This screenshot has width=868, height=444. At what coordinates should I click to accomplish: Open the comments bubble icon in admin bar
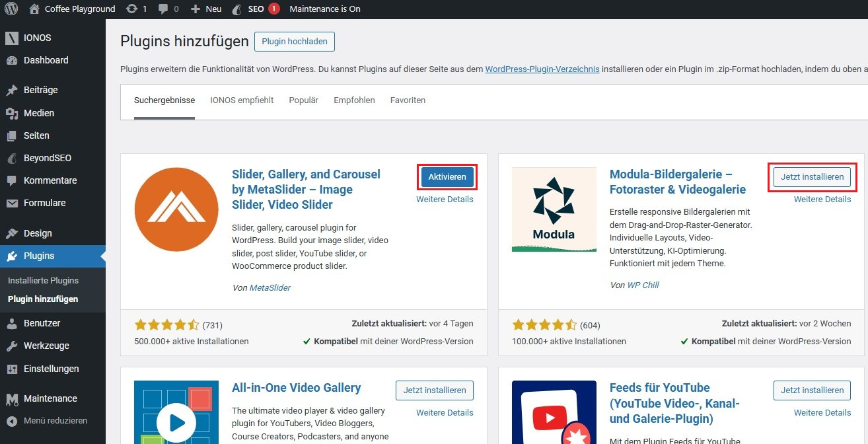pos(163,9)
